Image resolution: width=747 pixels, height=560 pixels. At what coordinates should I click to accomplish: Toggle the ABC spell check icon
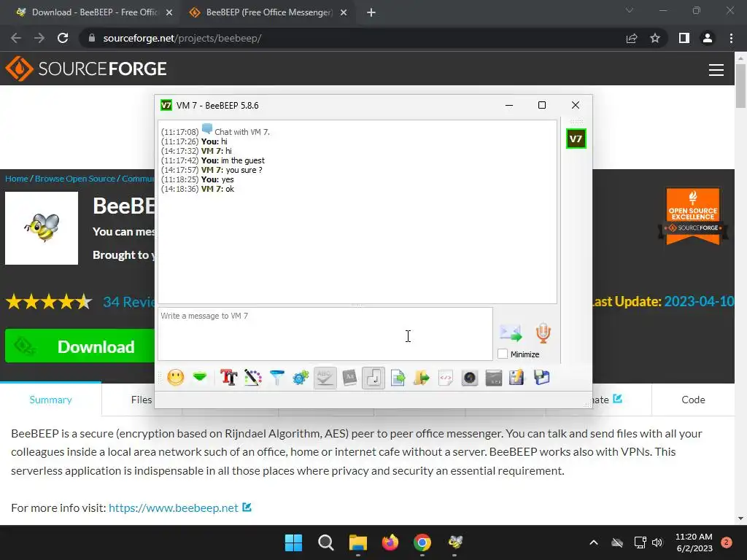(x=325, y=378)
